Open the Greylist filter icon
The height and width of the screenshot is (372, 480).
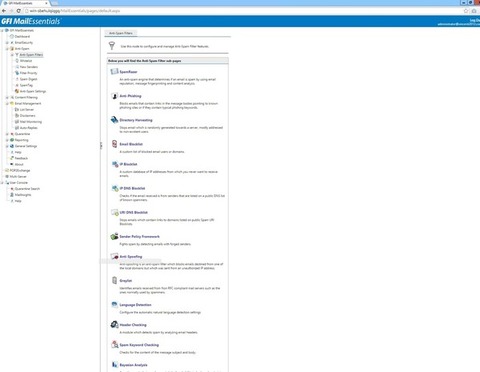click(114, 280)
